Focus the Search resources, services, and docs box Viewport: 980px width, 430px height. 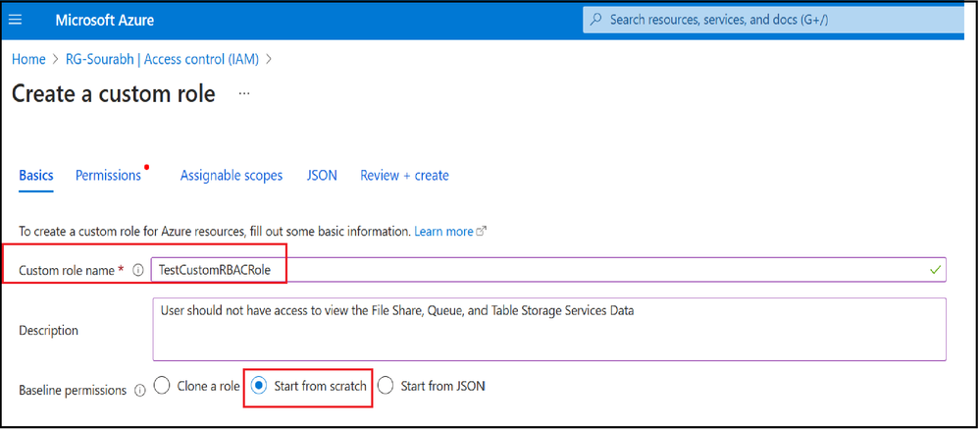click(773, 20)
